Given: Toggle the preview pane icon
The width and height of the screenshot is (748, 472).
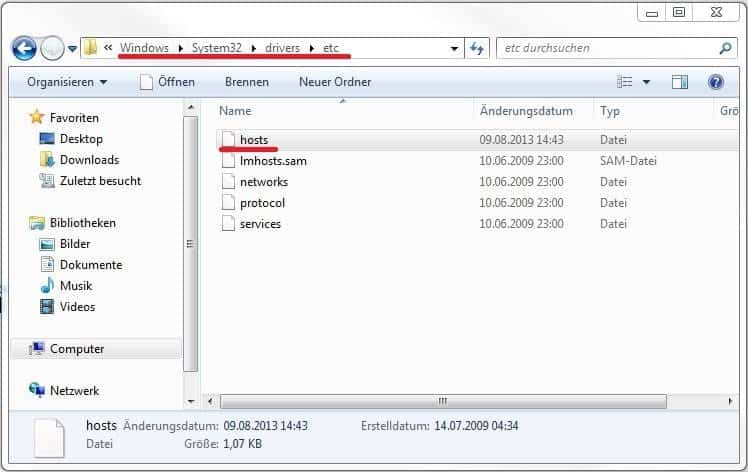Looking at the screenshot, I should (x=680, y=82).
